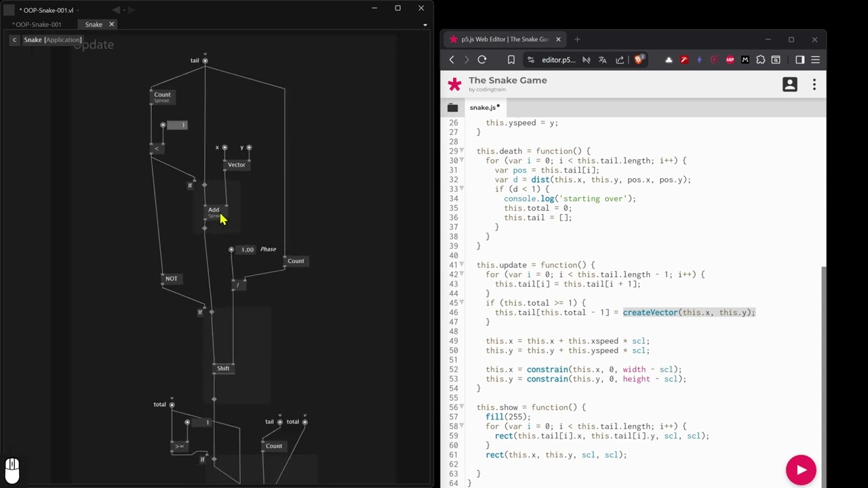Open the Brave Shields lion icon
Image resolution: width=868 pixels, height=488 pixels.
coord(639,60)
